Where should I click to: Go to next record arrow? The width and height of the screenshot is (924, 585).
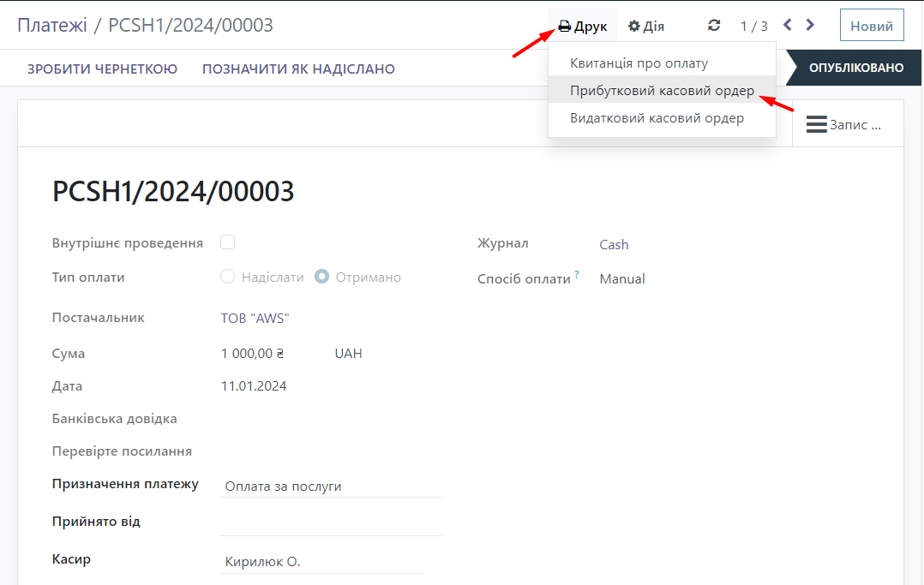tap(811, 26)
